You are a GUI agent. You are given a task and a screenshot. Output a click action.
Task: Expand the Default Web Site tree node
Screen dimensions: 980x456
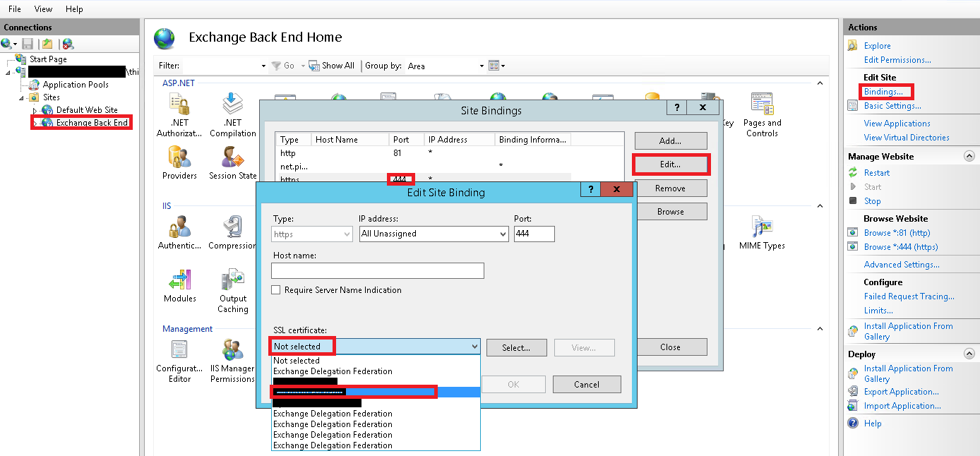click(x=35, y=110)
